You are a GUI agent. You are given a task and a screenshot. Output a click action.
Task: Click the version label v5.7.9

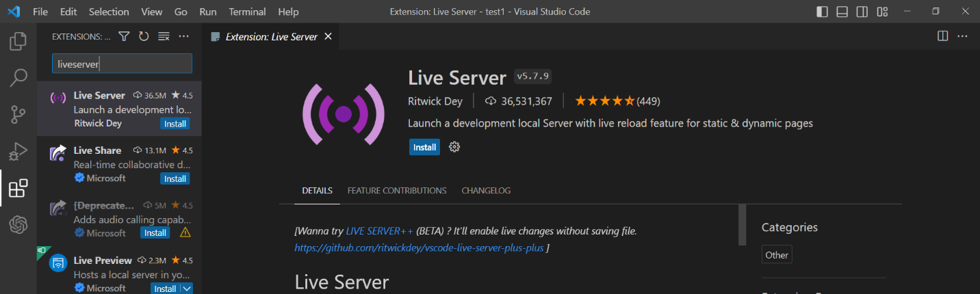coord(532,76)
